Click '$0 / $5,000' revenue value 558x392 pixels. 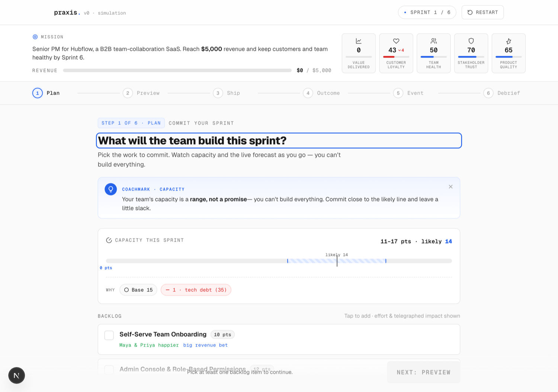pyautogui.click(x=314, y=70)
